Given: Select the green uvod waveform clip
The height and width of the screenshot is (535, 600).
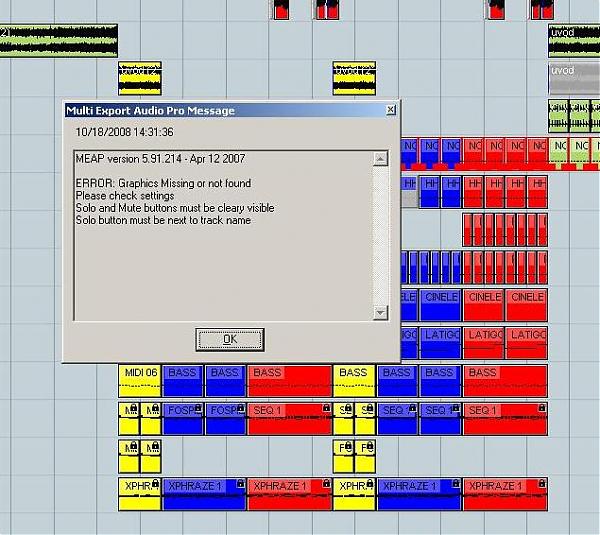Looking at the screenshot, I should [574, 41].
